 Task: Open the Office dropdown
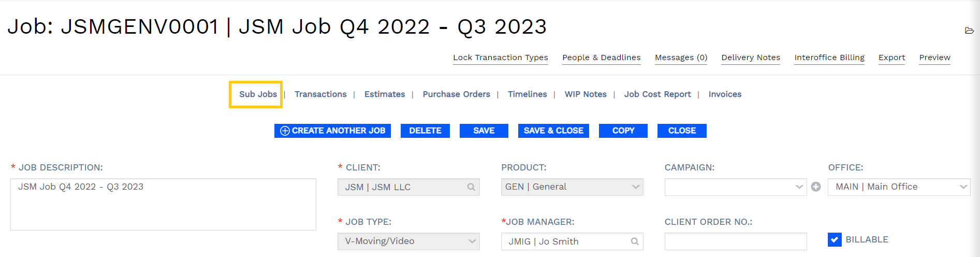coord(963,187)
